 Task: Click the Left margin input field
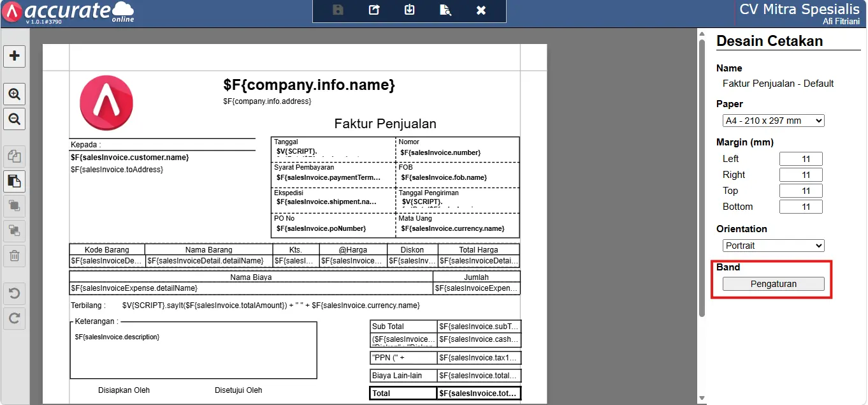pos(800,159)
